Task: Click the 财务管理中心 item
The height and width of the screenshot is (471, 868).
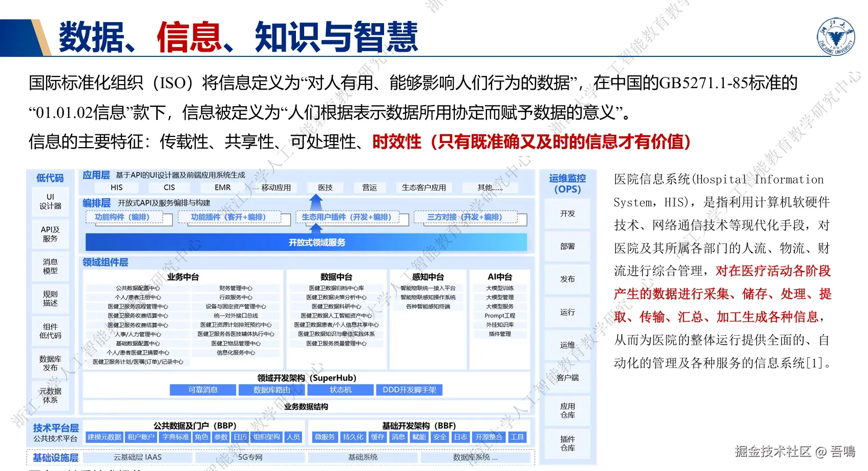Action: [x=236, y=288]
